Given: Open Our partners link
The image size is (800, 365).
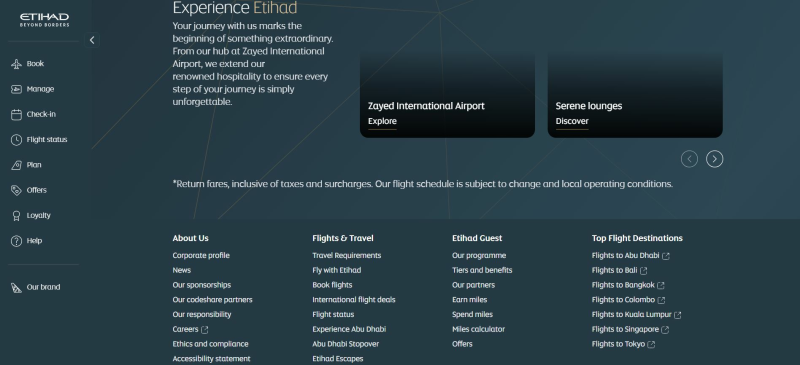Looking at the screenshot, I should click(x=473, y=285).
